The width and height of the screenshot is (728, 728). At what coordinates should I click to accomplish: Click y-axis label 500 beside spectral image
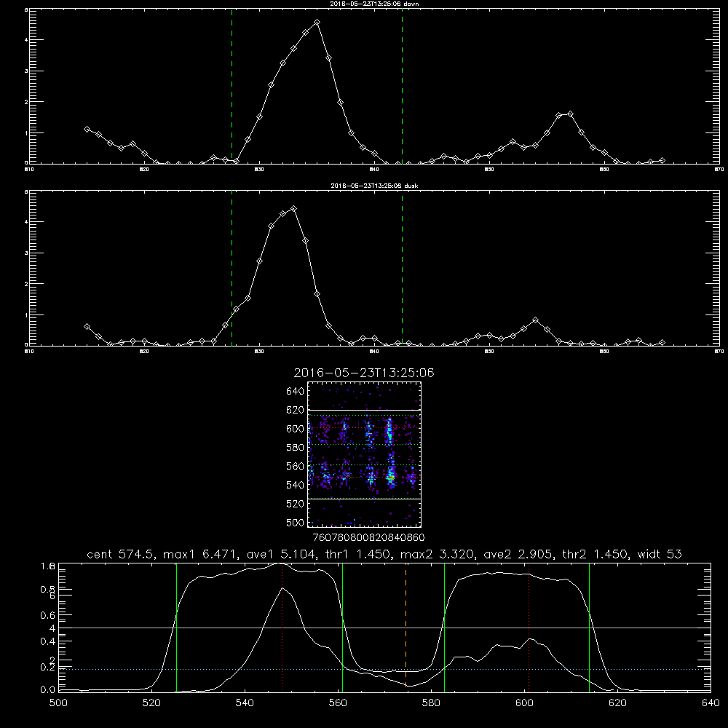(x=296, y=523)
